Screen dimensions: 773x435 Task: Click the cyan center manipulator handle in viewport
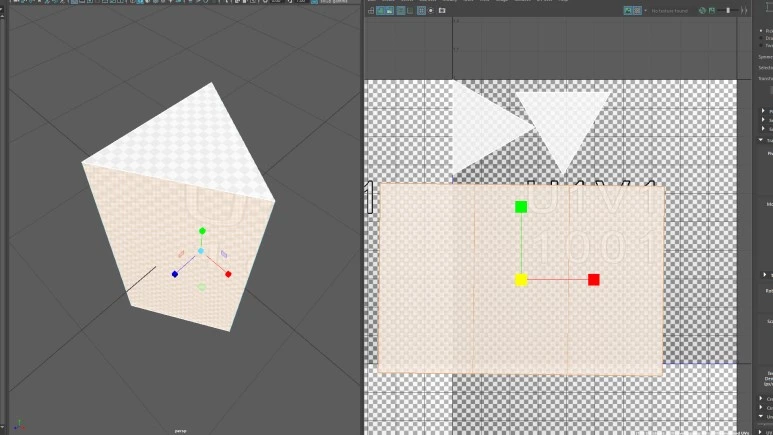pos(201,251)
